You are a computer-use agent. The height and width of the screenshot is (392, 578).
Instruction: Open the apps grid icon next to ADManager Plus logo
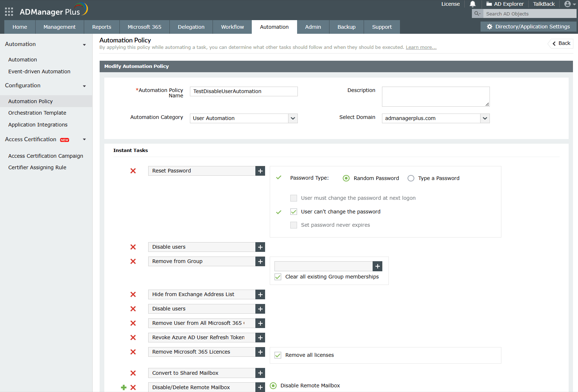coord(9,11)
